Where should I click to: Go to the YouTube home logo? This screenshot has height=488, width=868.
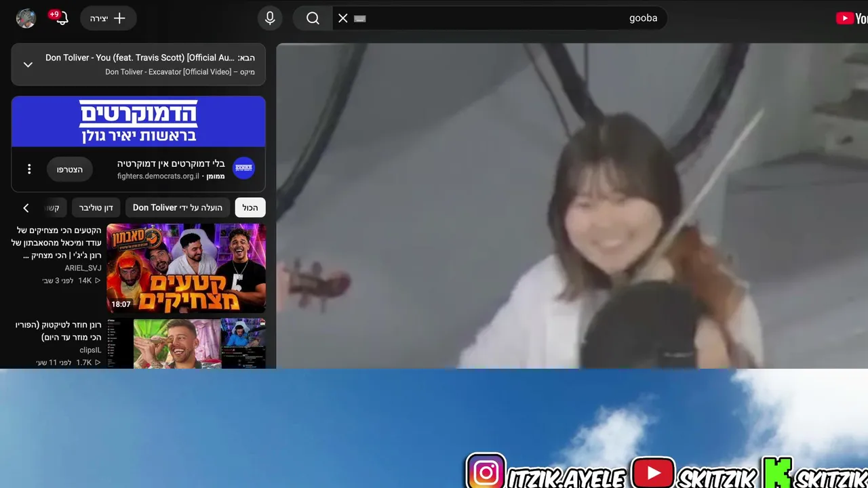852,18
